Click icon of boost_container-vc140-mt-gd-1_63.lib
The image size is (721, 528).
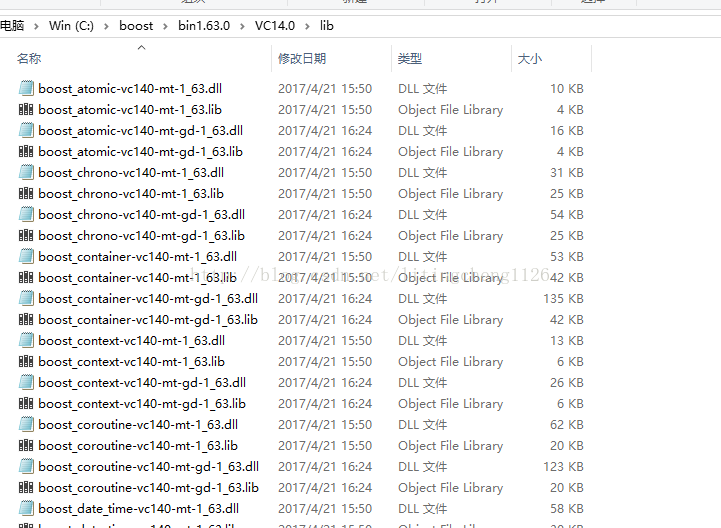click(x=26, y=320)
